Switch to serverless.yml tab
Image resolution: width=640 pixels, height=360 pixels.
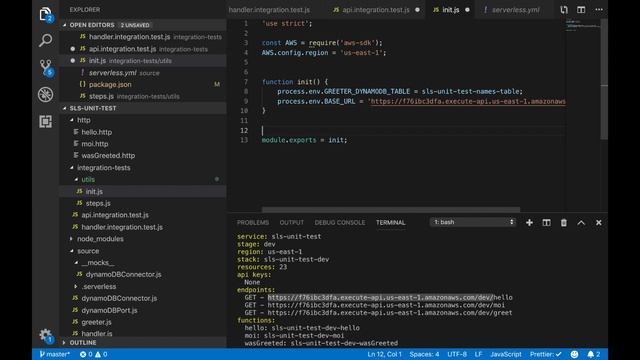[515, 10]
